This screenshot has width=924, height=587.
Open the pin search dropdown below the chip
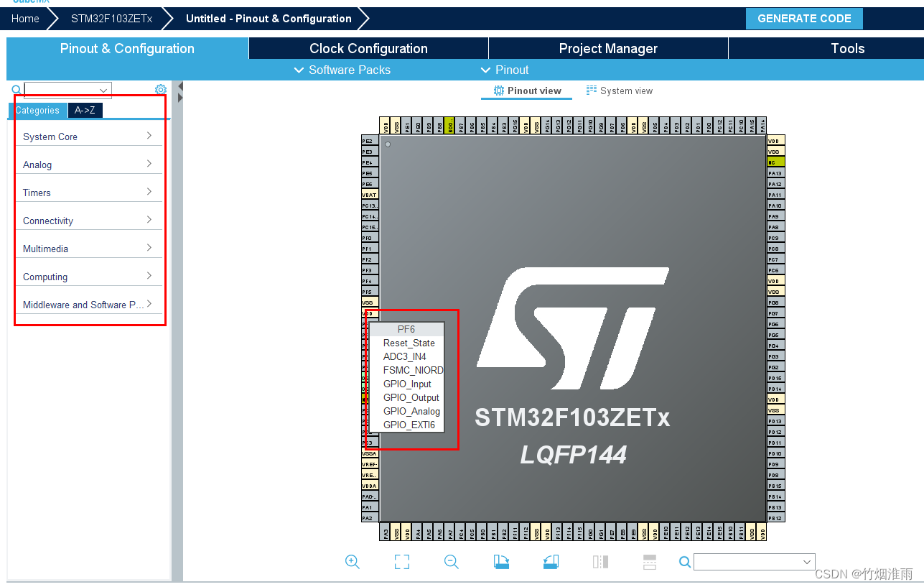point(806,562)
